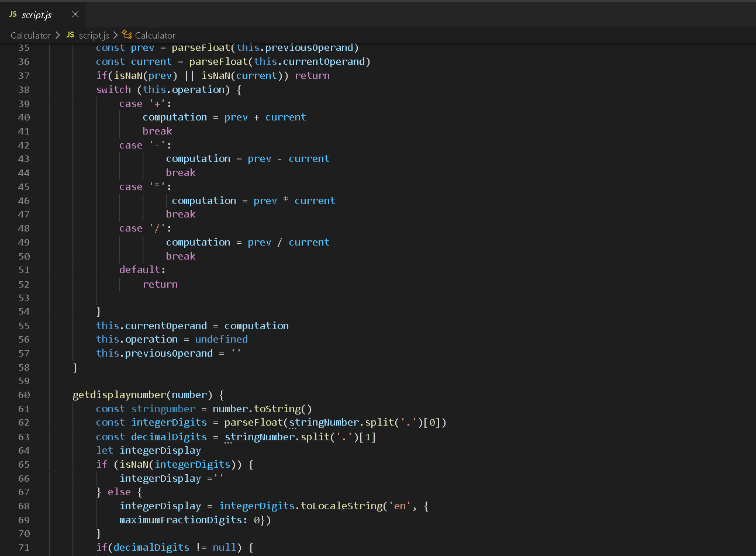756x556 pixels.
Task: Open the Calculator folder breadcrumb
Action: [30, 35]
